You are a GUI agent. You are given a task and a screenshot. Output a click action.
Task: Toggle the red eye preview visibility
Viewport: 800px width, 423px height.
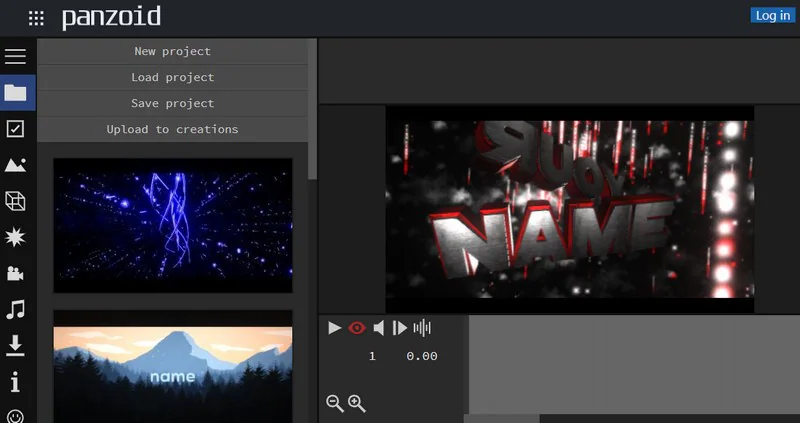357,328
